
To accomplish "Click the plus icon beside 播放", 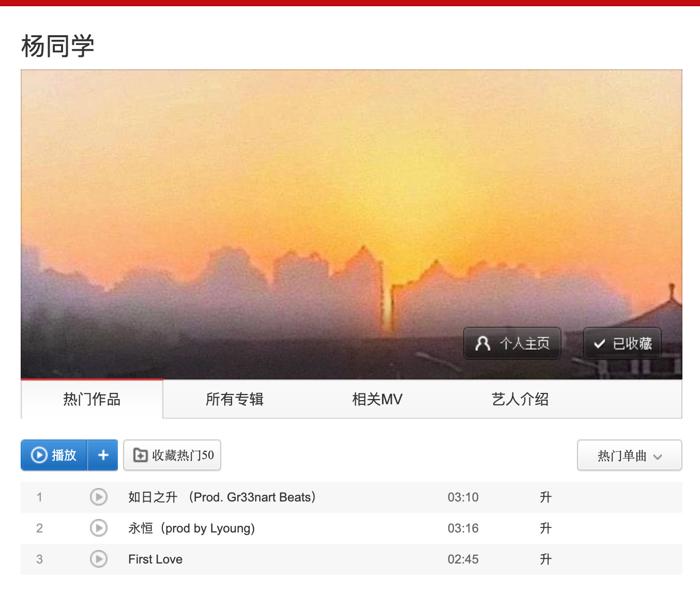I will pyautogui.click(x=103, y=455).
